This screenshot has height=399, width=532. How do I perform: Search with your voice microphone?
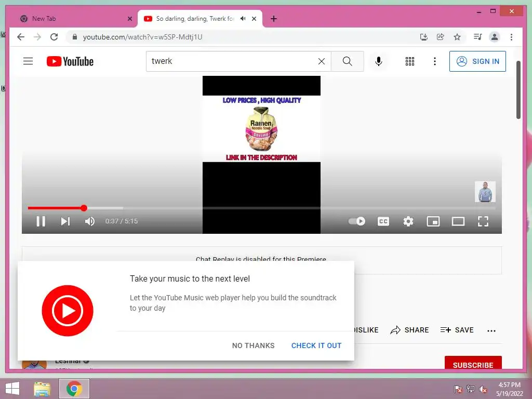pos(379,61)
